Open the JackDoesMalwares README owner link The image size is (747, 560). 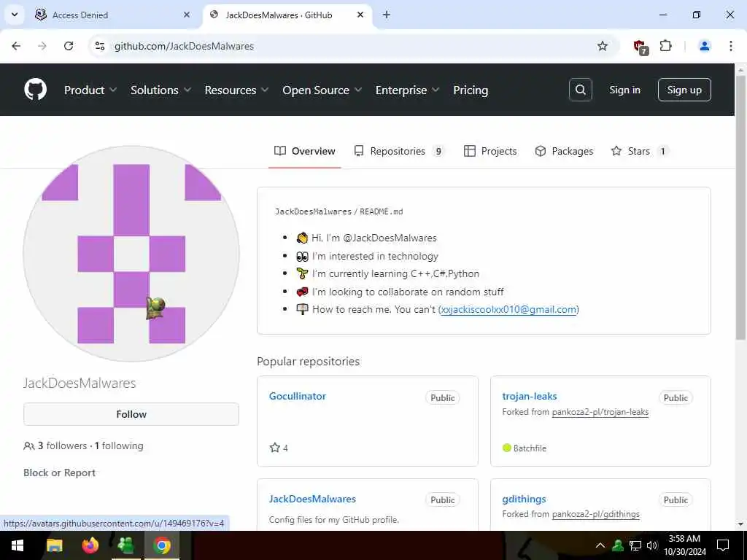click(313, 211)
